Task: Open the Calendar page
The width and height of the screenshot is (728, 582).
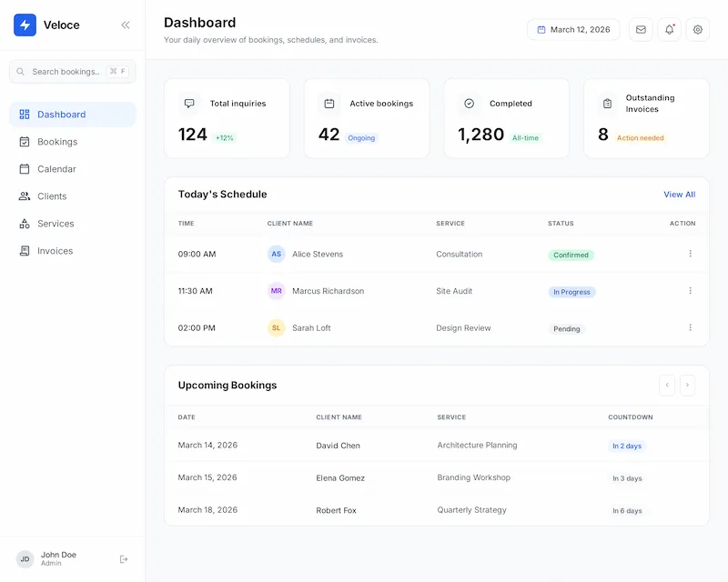Action: tap(73, 169)
